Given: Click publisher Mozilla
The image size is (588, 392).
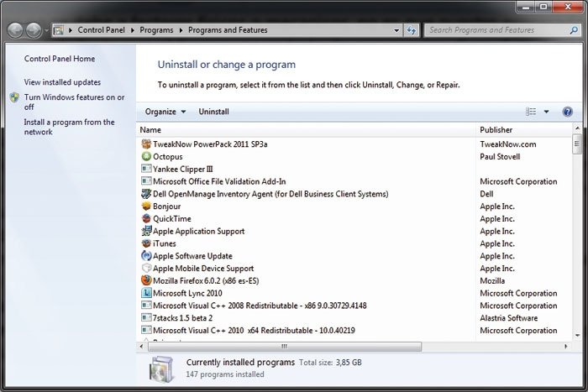Looking at the screenshot, I should pyautogui.click(x=492, y=280).
